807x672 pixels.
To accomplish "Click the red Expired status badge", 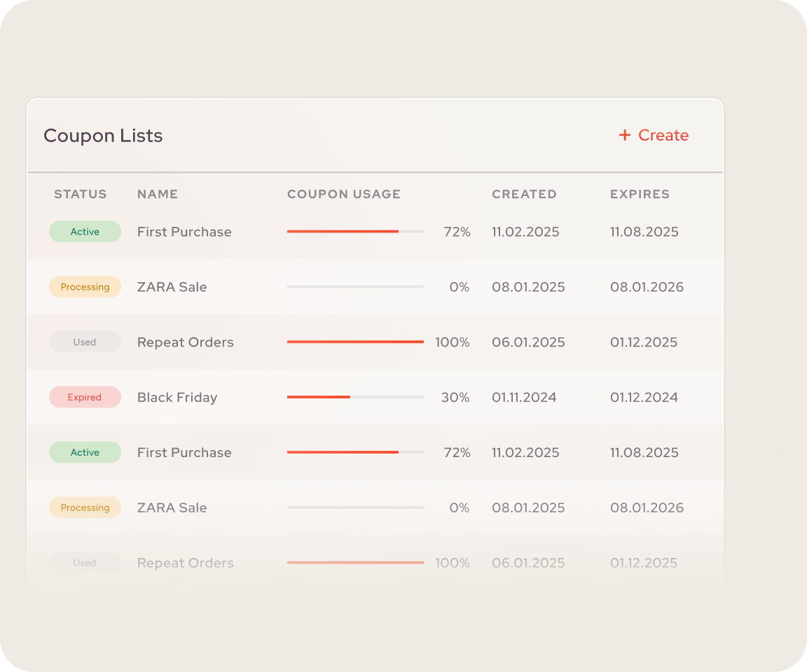I will pos(85,398).
